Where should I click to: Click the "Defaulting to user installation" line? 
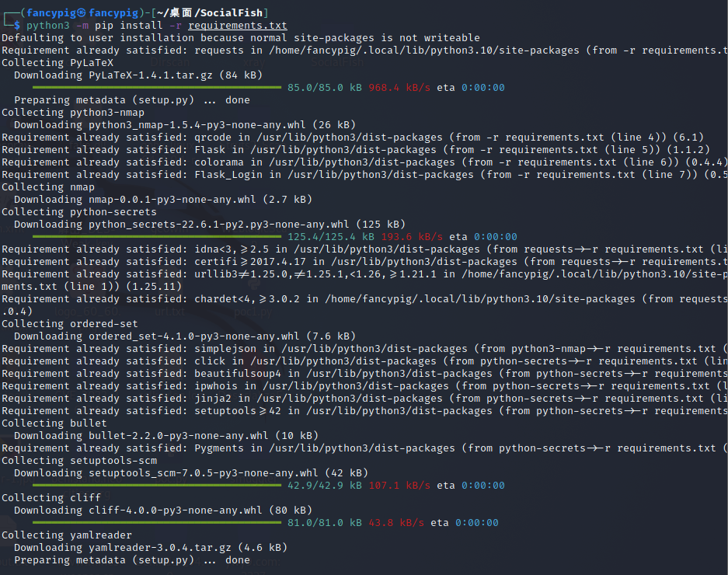tap(241, 38)
